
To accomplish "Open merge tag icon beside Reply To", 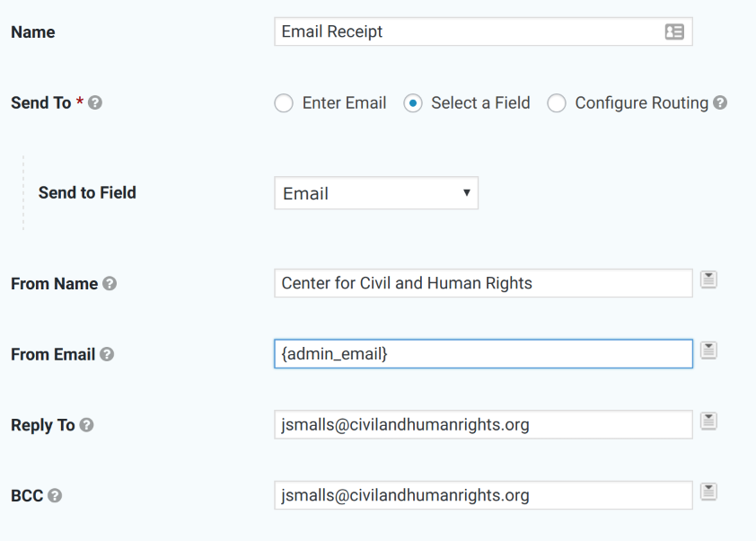I will pos(708,421).
